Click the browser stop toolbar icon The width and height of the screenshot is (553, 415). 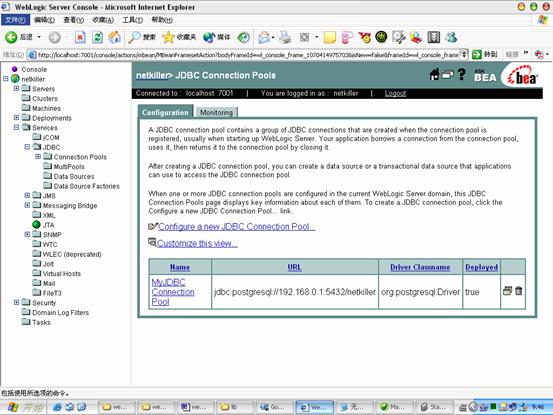click(80, 37)
